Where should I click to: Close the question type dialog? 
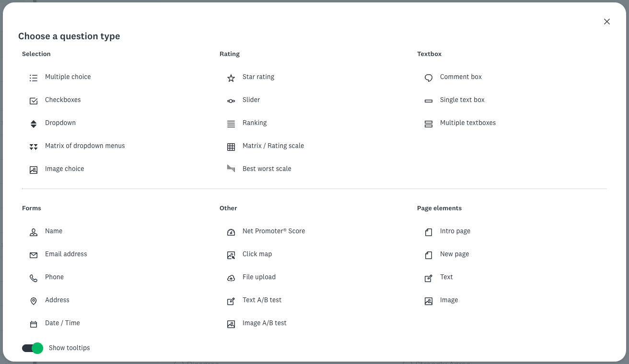click(607, 22)
